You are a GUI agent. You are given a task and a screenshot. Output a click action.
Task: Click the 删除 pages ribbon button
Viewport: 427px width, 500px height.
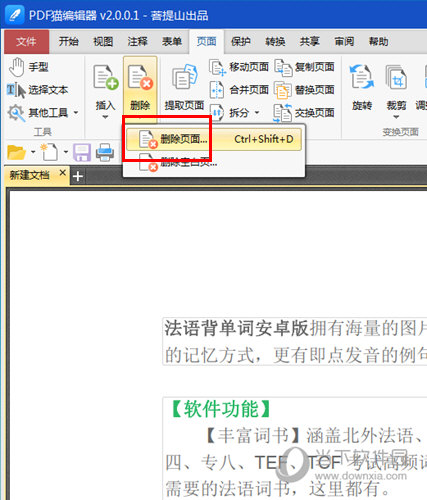(x=140, y=88)
